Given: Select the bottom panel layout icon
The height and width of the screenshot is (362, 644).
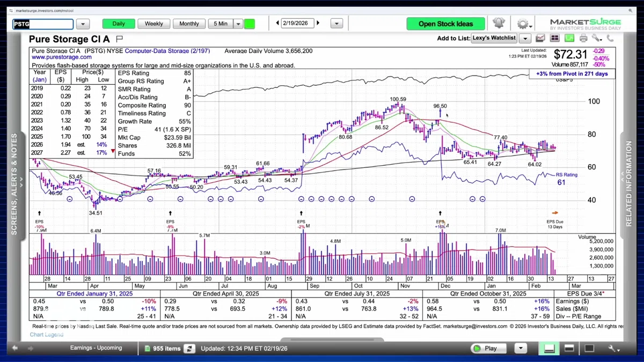Looking at the screenshot, I should pos(549,348).
